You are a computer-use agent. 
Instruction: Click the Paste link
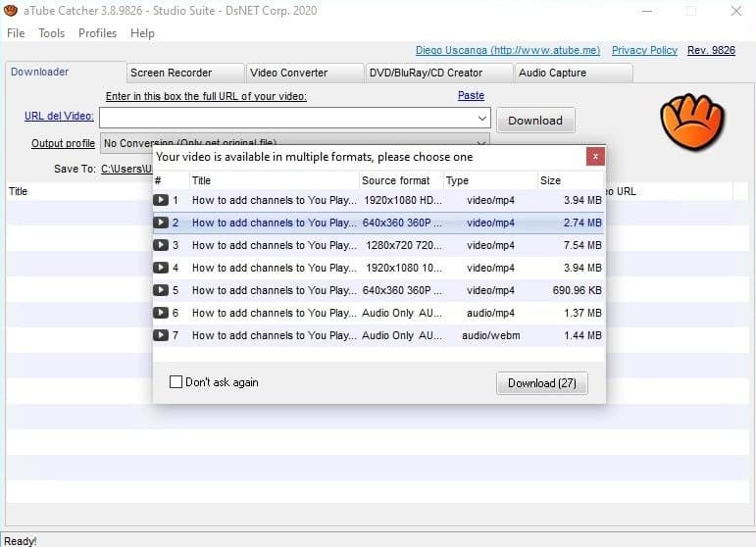click(471, 96)
